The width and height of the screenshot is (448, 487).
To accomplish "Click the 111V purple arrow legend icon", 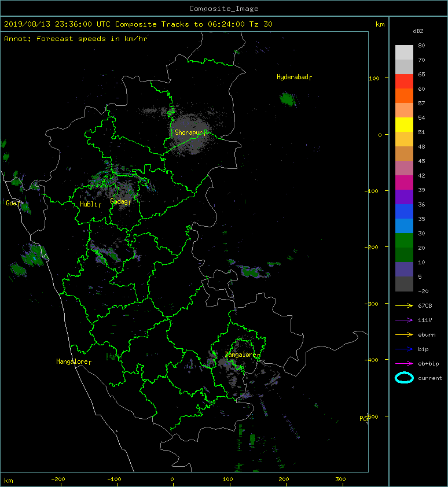I will (x=404, y=320).
